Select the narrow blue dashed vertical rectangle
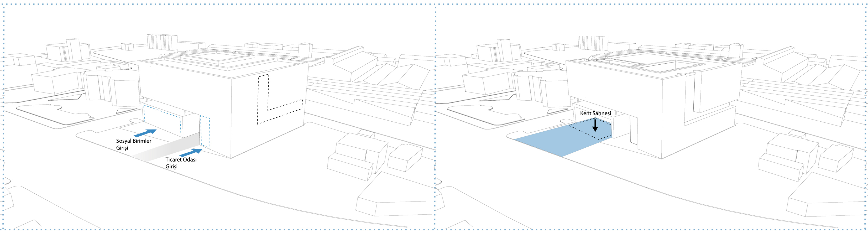The height and width of the screenshot is (243, 868). [x=205, y=132]
